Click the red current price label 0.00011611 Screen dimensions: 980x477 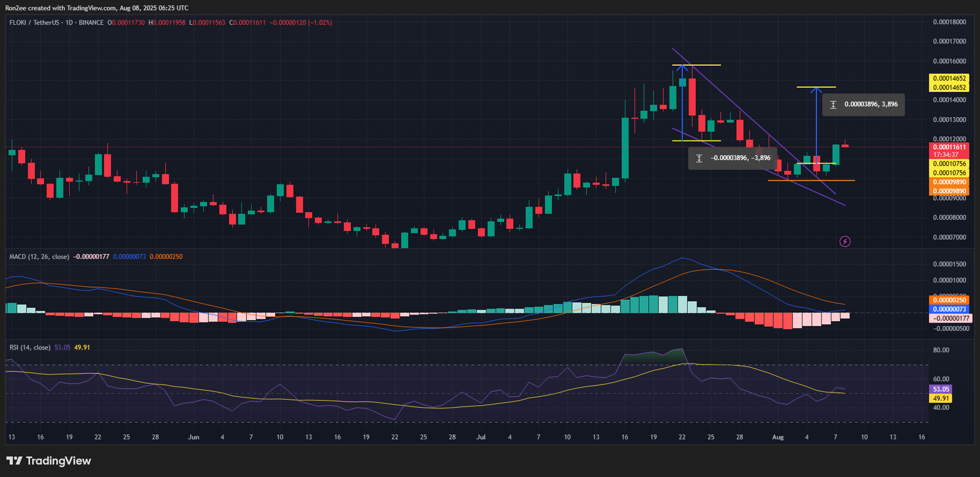coord(949,147)
